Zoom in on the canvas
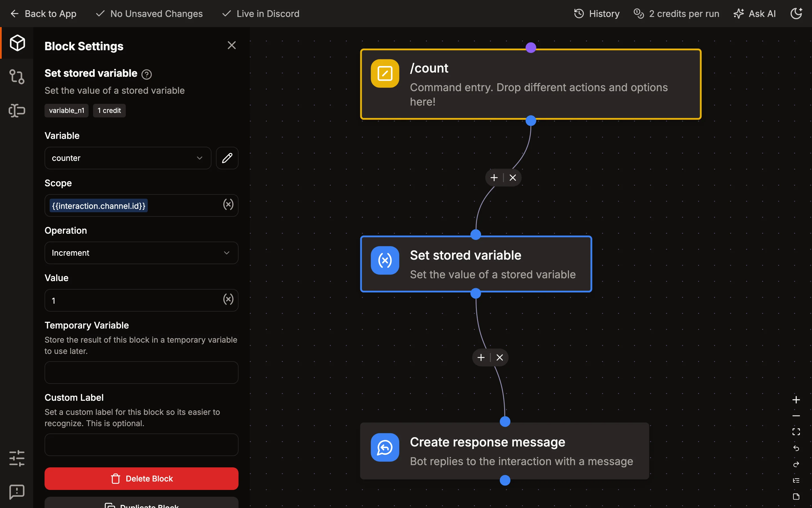Viewport: 812px width, 508px height. pyautogui.click(x=796, y=400)
